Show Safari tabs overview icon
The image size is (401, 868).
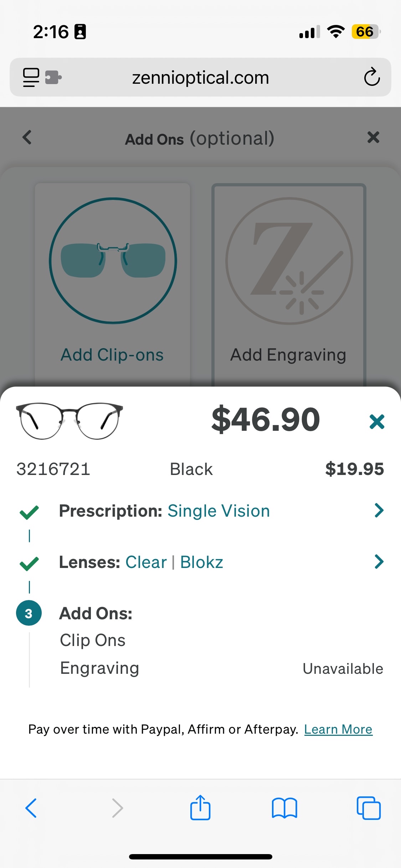pyautogui.click(x=369, y=808)
